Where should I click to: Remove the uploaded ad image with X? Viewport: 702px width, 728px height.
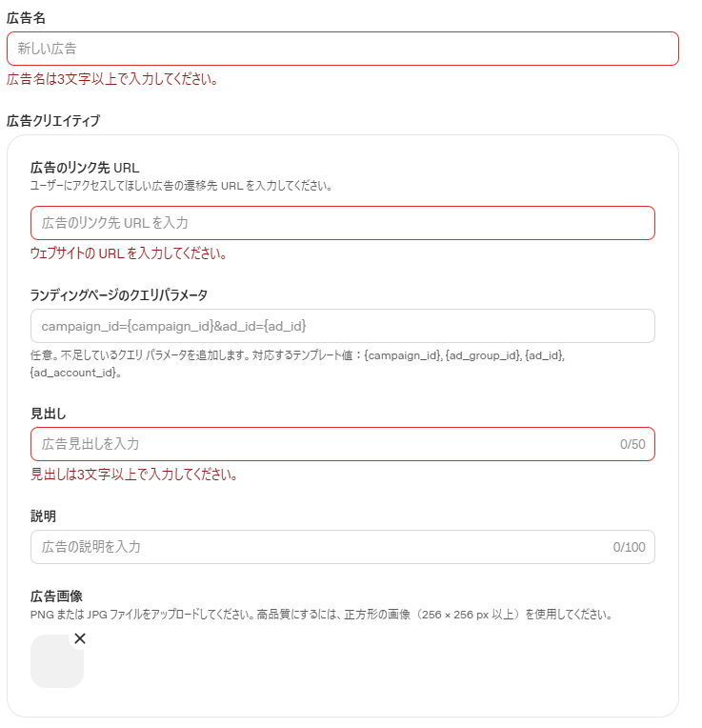point(80,638)
